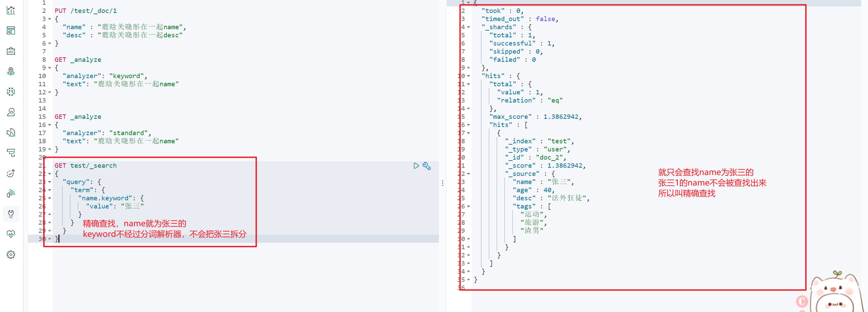This screenshot has height=312, width=868.
Task: Fold the closing brace at editor line 12
Action: [x=50, y=92]
